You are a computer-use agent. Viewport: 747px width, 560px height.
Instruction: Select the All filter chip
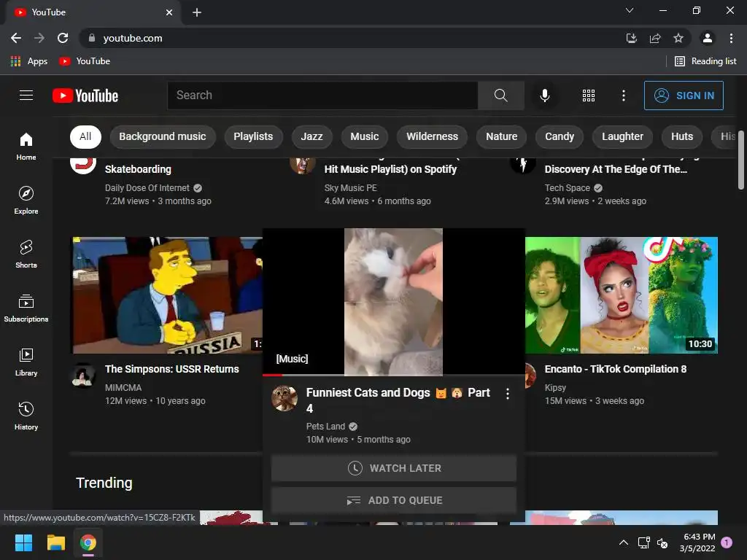pyautogui.click(x=85, y=136)
